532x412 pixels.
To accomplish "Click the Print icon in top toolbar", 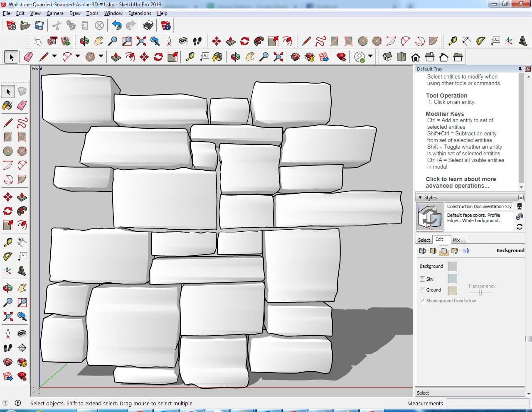I will point(148,26).
